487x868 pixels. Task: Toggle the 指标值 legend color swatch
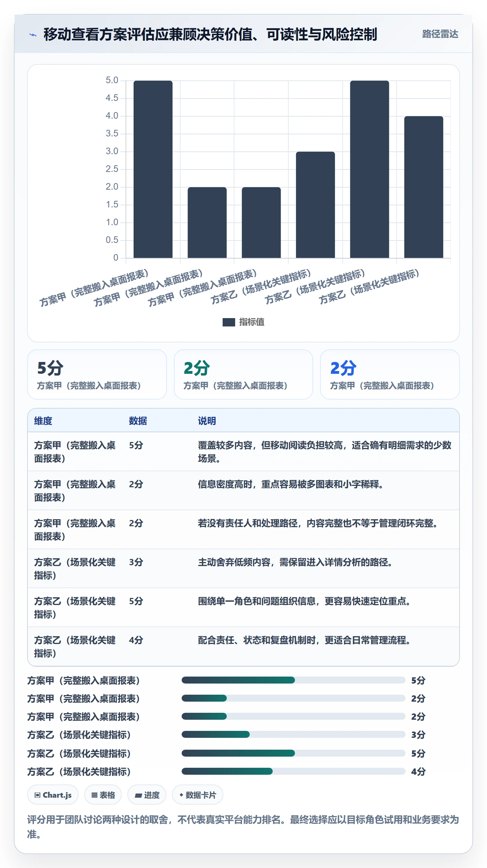[229, 322]
